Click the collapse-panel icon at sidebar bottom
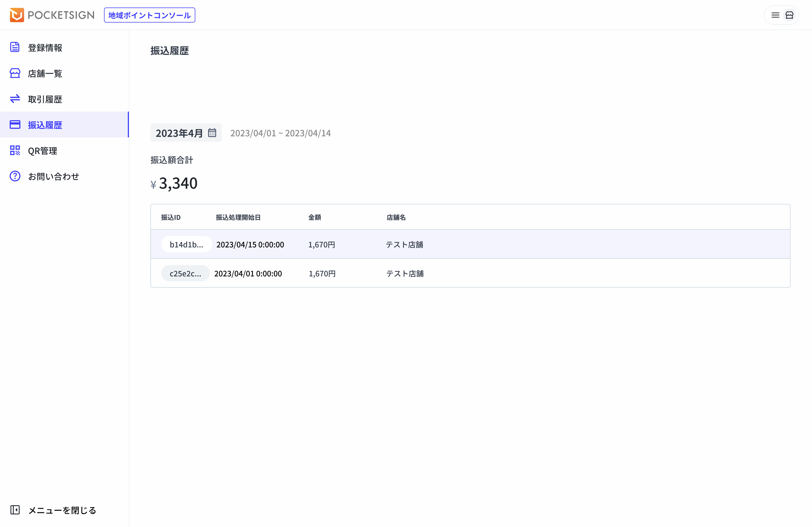Screen dimensions: 812x527 (15, 510)
